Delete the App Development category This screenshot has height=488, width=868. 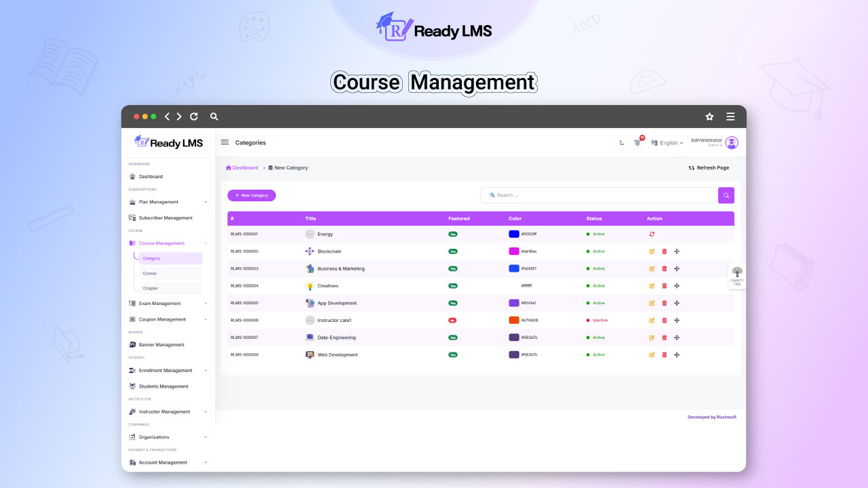(x=665, y=304)
